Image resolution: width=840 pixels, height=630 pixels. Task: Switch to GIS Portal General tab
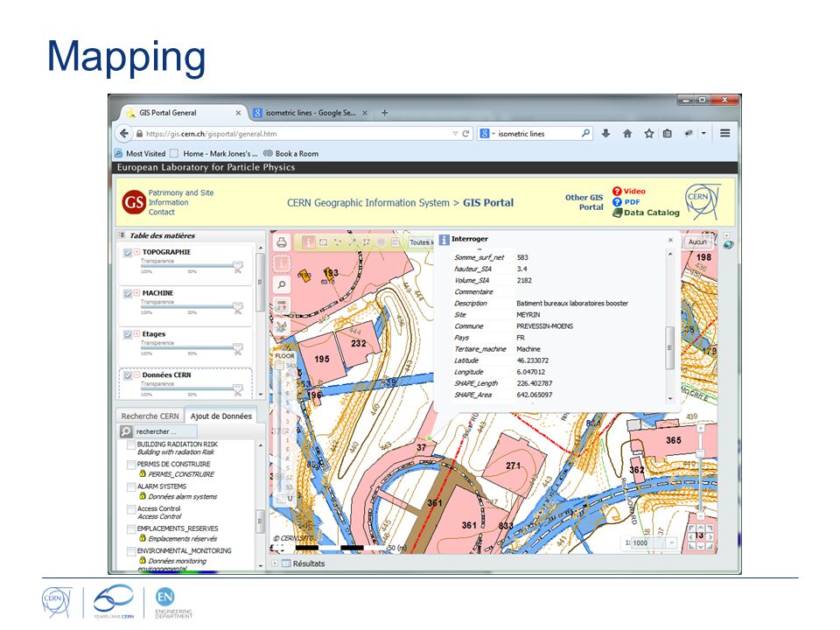183,113
